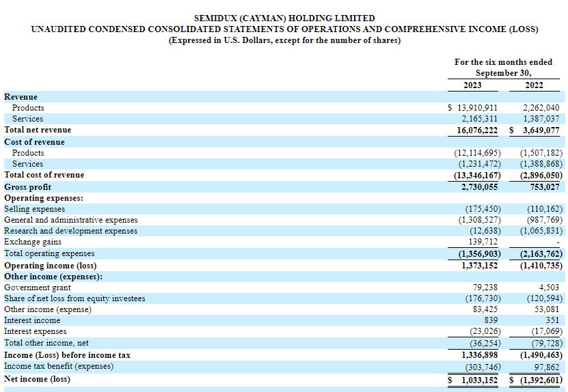This screenshot has width=568, height=392.
Task: Click operating loss value (1,410,735)
Action: tap(541, 266)
